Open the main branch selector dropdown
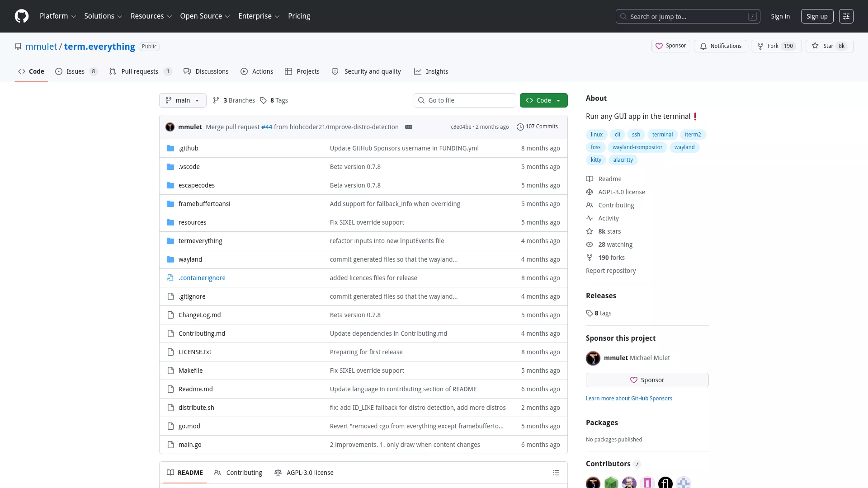 click(183, 100)
